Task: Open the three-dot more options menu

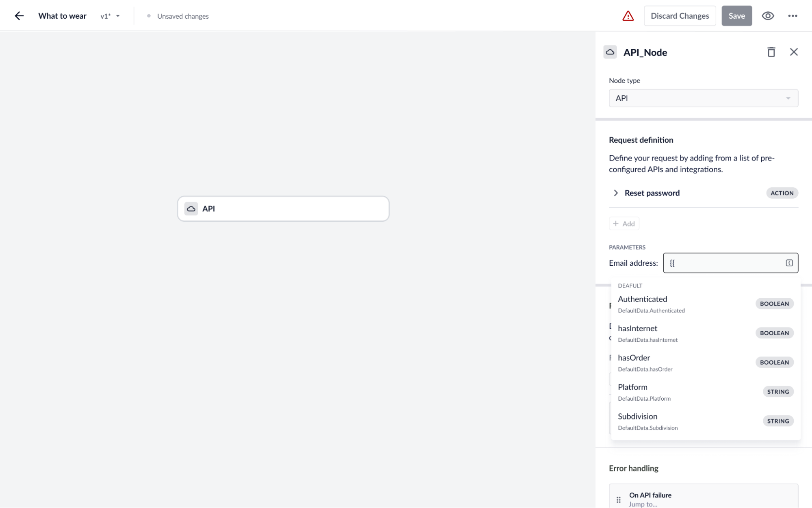Action: coord(793,16)
